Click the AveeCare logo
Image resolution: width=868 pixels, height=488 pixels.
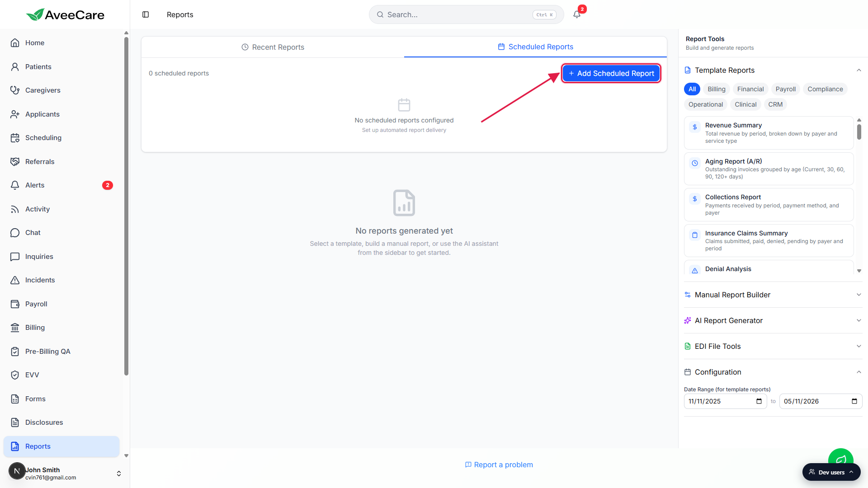[65, 14]
